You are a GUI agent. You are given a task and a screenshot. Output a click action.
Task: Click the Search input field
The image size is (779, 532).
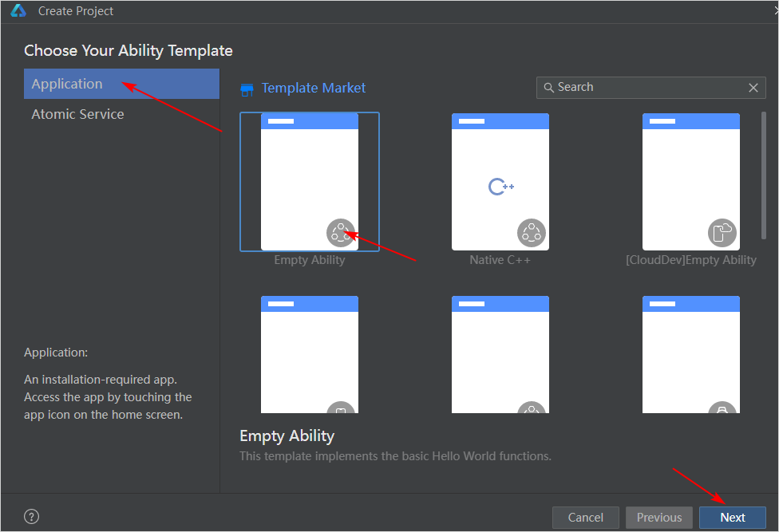[650, 88]
